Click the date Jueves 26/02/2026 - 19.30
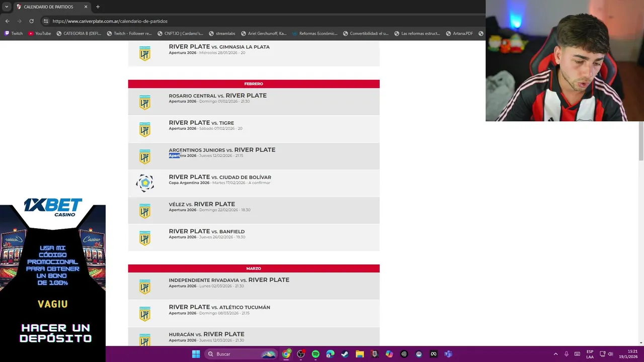The width and height of the screenshot is (644, 362). 222,237
